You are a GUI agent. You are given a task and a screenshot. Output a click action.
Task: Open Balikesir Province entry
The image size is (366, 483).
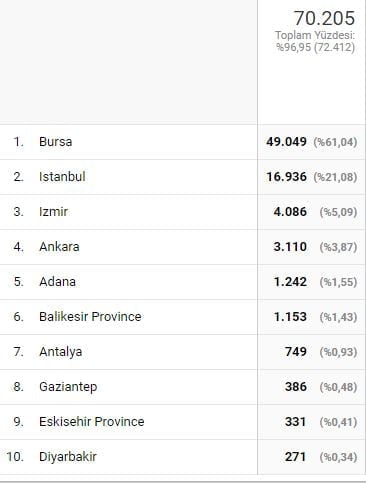tap(90, 317)
